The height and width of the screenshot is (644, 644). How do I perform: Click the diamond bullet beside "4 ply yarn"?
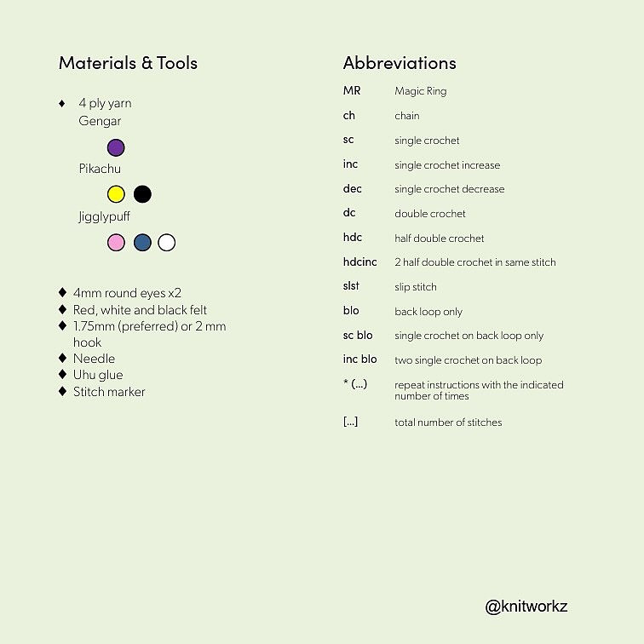(62, 103)
